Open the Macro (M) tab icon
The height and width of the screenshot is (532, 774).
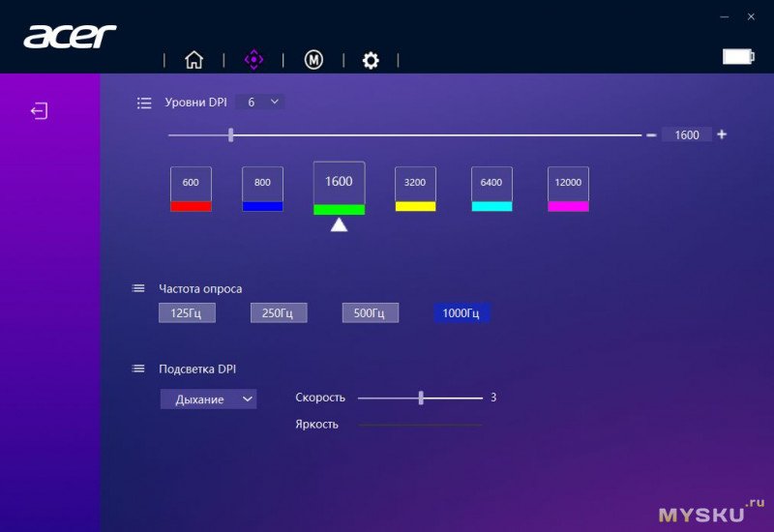click(313, 60)
